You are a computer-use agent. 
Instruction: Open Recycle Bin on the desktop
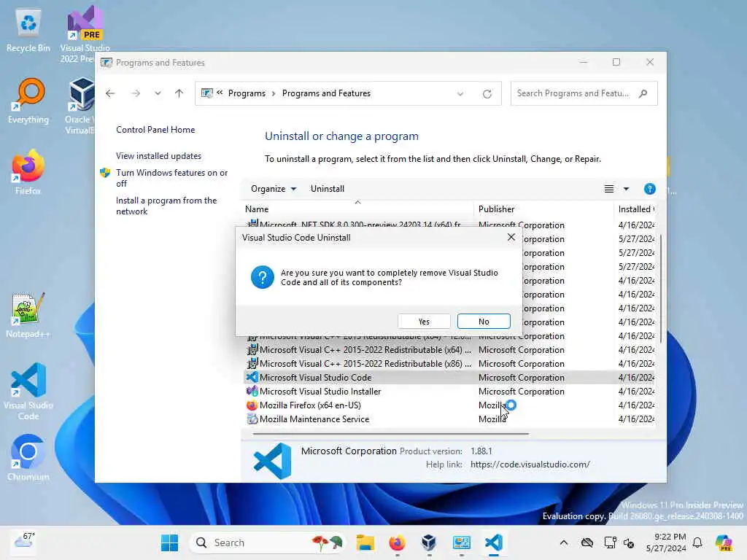coord(28,30)
